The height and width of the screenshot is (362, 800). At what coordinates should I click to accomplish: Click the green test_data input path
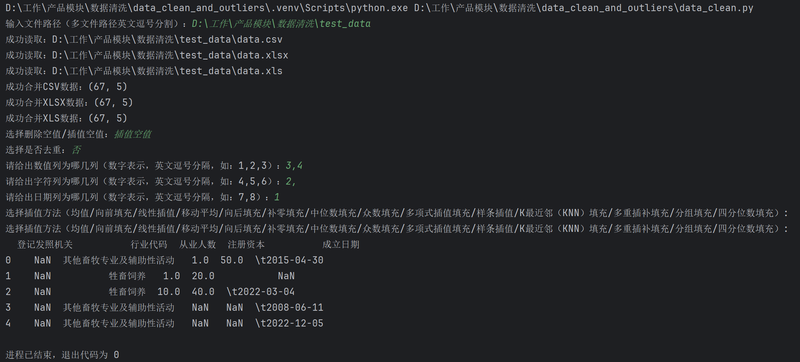(x=281, y=24)
